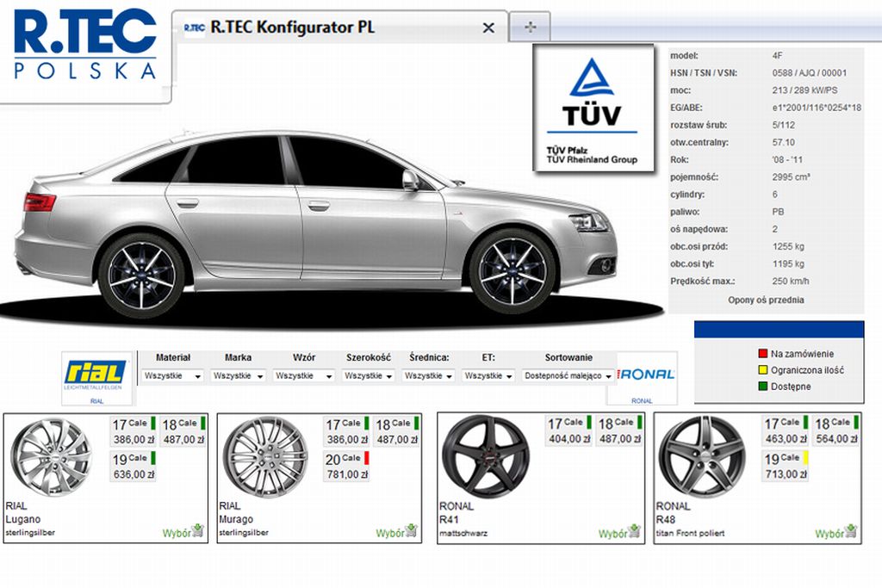
Task: Click the Ograniczona ilość legend label
Action: click(807, 370)
